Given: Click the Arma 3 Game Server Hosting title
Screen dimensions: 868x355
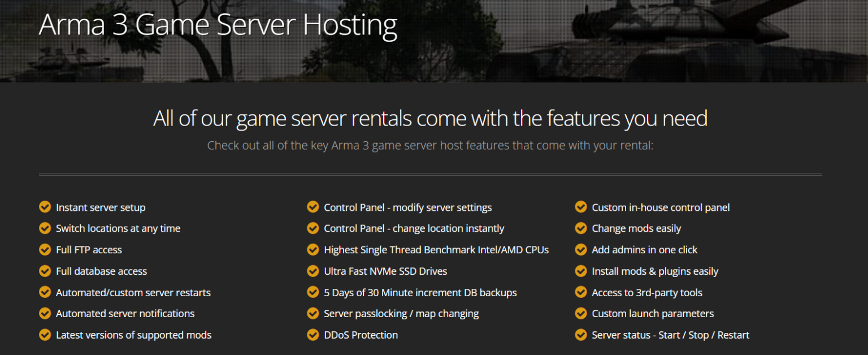Looking at the screenshot, I should click(218, 26).
